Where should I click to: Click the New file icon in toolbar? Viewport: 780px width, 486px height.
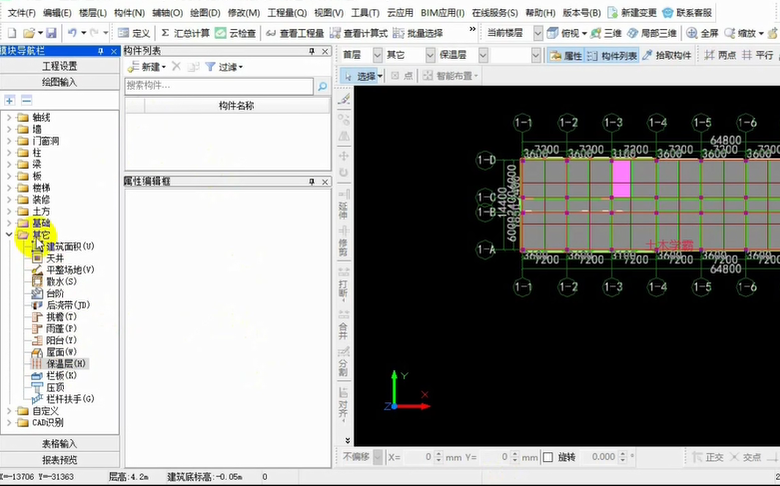(x=11, y=33)
